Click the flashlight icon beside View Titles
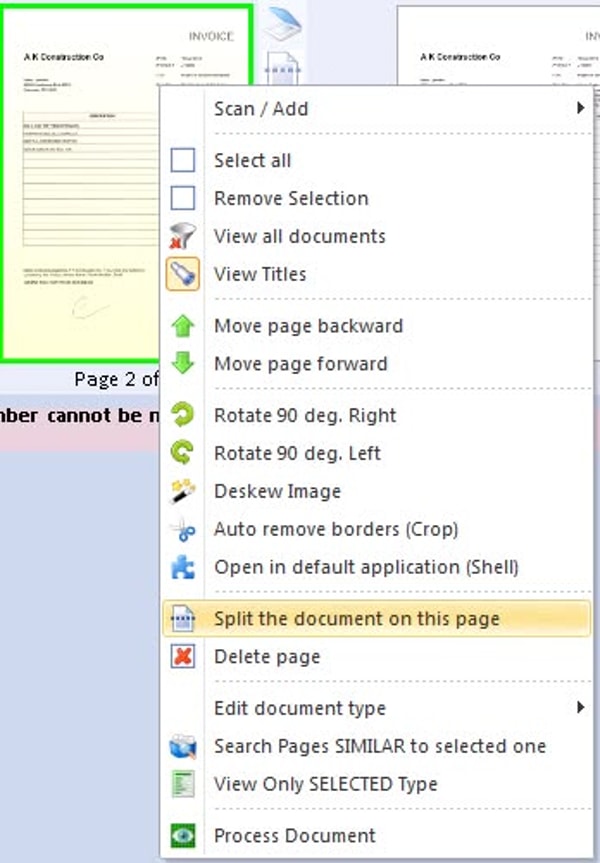The width and height of the screenshot is (600, 863). click(182, 274)
